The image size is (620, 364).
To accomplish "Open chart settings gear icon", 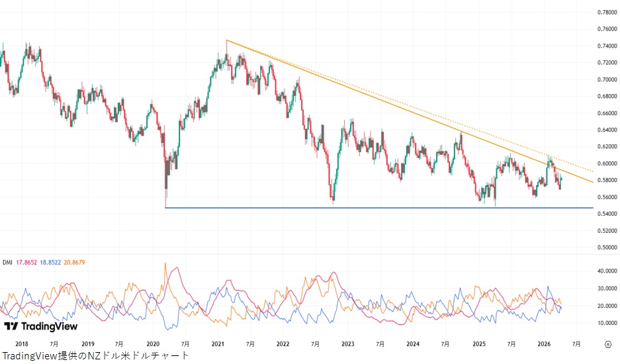I will 607,344.
